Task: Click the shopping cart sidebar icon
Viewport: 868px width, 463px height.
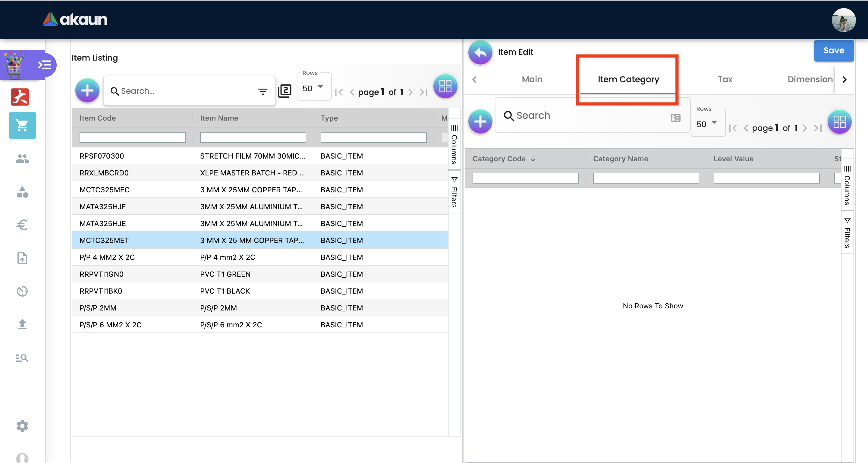Action: [x=22, y=125]
